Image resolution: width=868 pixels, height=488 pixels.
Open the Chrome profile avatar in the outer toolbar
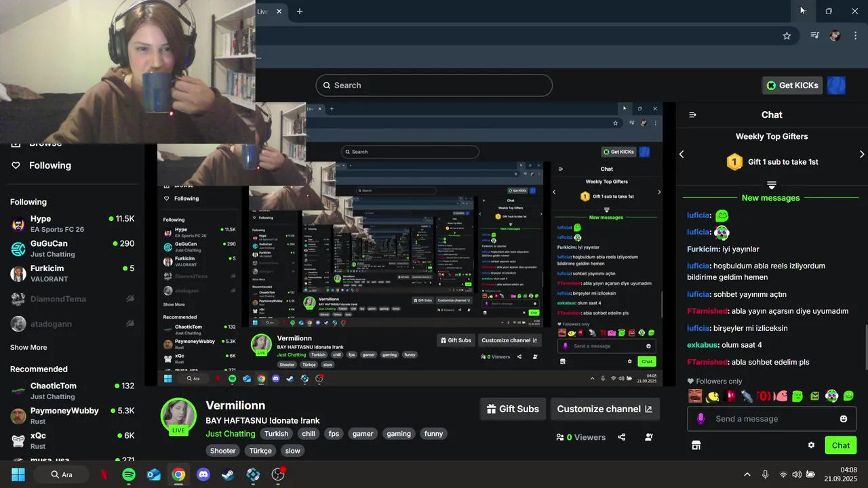click(x=835, y=36)
